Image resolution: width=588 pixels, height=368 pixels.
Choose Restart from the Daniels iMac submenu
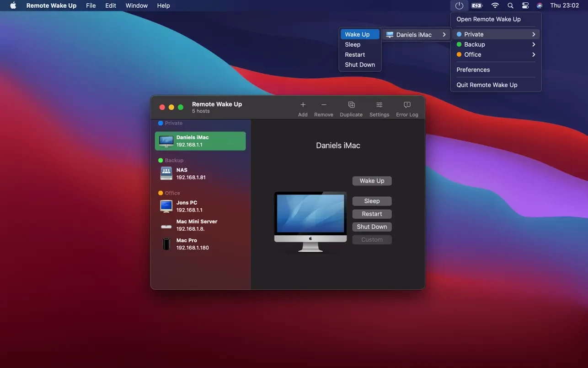coord(355,54)
